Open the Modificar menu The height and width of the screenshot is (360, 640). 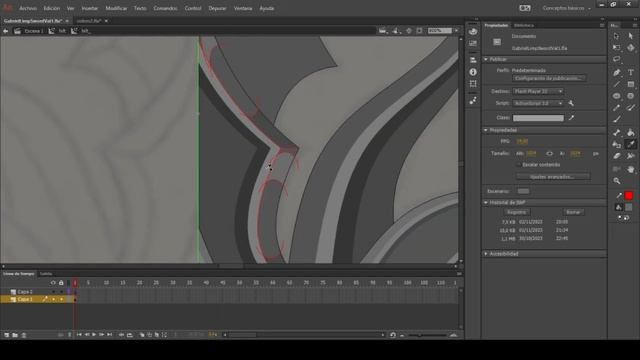(116, 8)
